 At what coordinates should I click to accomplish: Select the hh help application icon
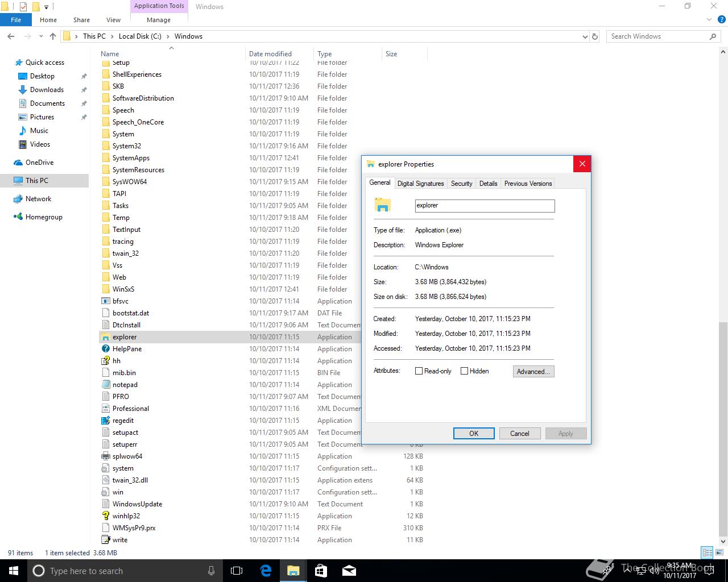[x=106, y=361]
